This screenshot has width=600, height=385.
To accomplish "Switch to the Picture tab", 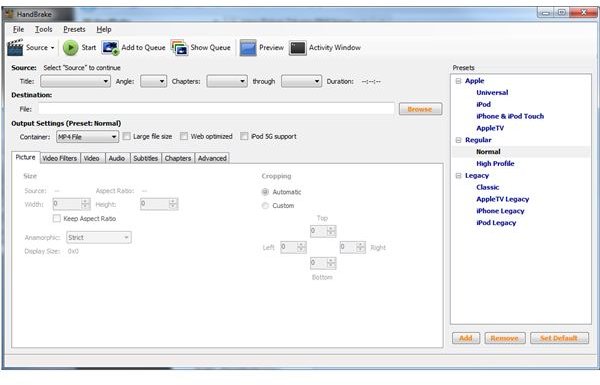I will 26,157.
